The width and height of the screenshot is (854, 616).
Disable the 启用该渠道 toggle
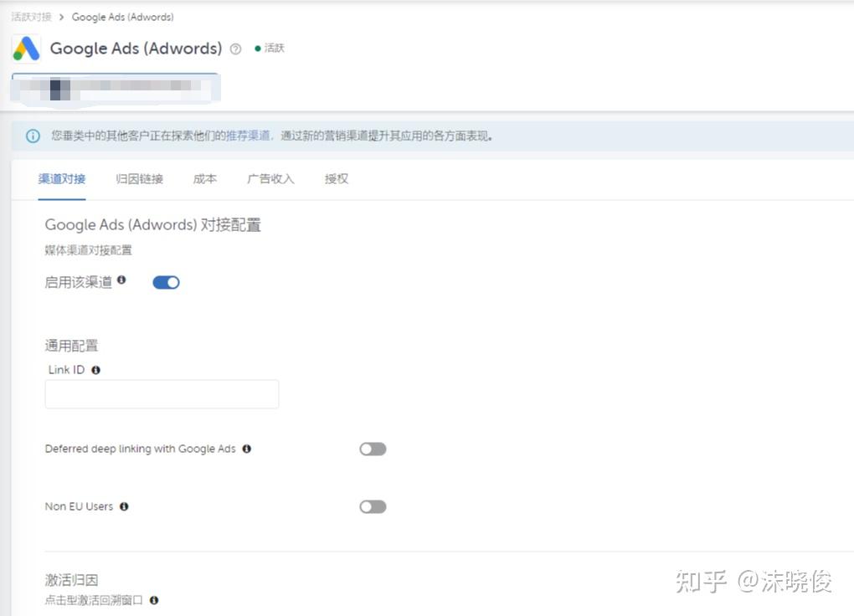tap(166, 282)
